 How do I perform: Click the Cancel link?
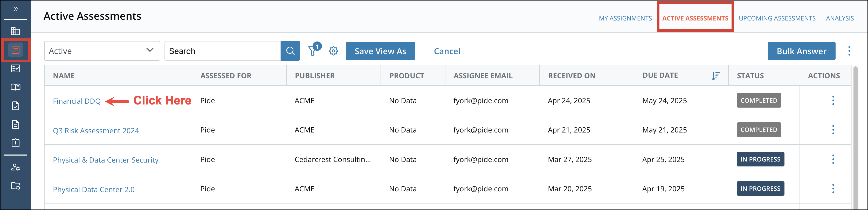447,51
